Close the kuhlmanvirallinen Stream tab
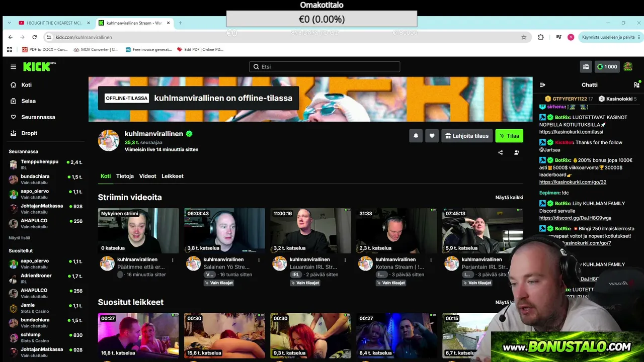 [169, 23]
